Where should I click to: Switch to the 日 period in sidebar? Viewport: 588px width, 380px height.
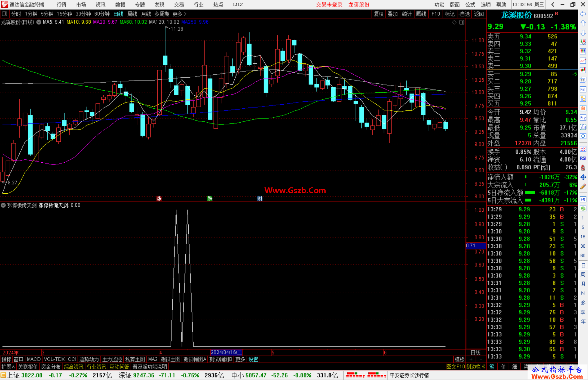583,265
